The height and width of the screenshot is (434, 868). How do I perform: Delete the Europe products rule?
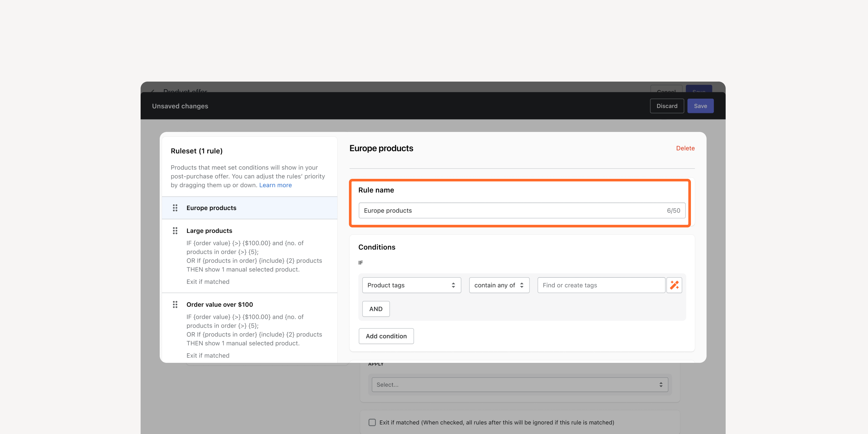(x=685, y=148)
